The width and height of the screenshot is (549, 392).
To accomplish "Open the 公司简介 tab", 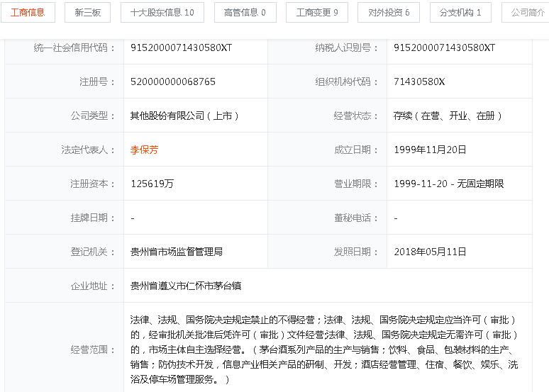I will coord(526,13).
